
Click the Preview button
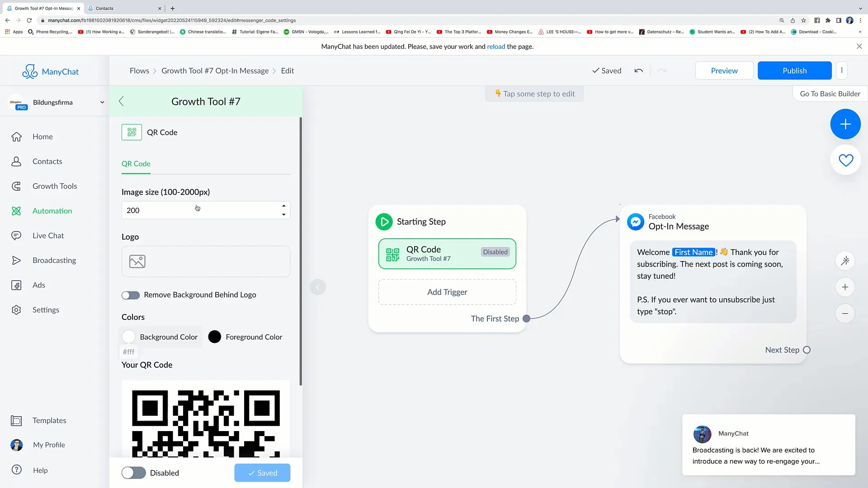pyautogui.click(x=724, y=71)
